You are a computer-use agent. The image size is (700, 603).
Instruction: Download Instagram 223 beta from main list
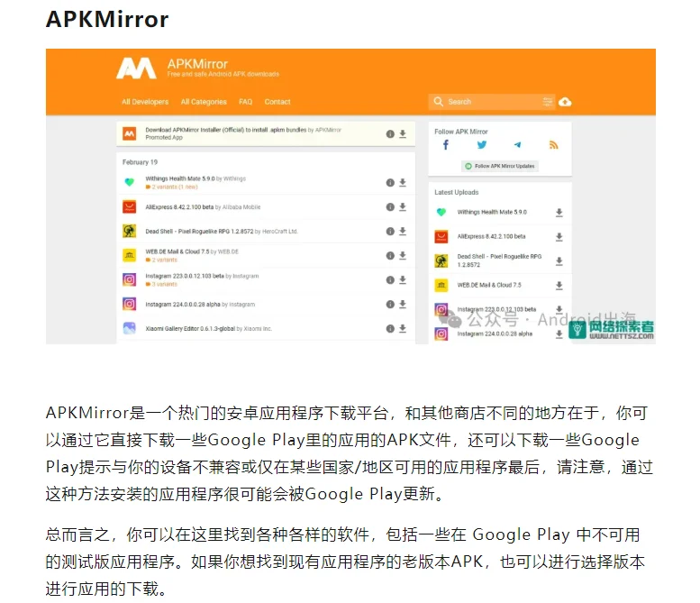pyautogui.click(x=403, y=280)
